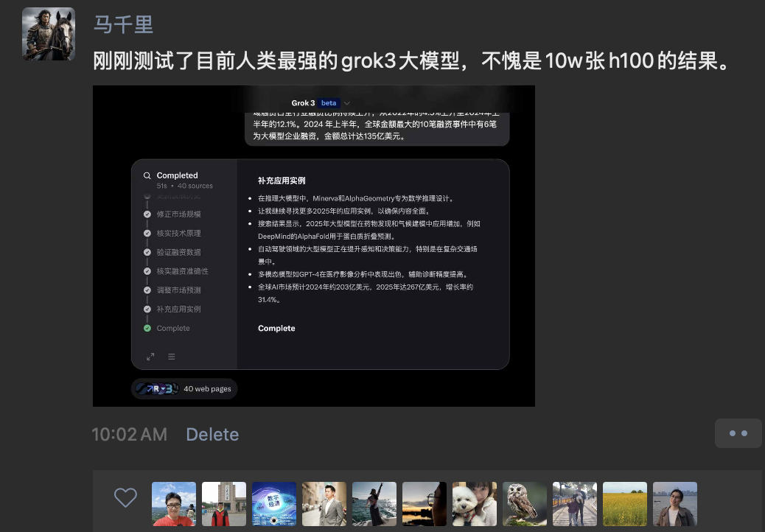The image size is (765, 532).
Task: Click the search icon beside Completed
Action: point(147,175)
